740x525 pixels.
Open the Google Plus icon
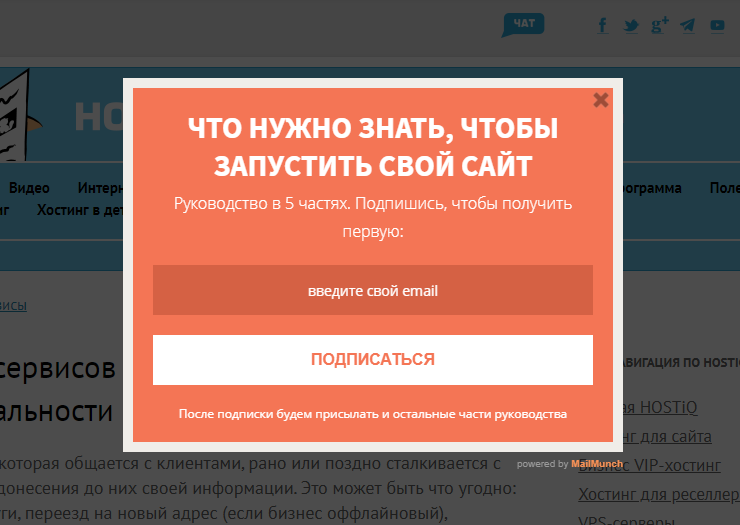click(x=660, y=25)
